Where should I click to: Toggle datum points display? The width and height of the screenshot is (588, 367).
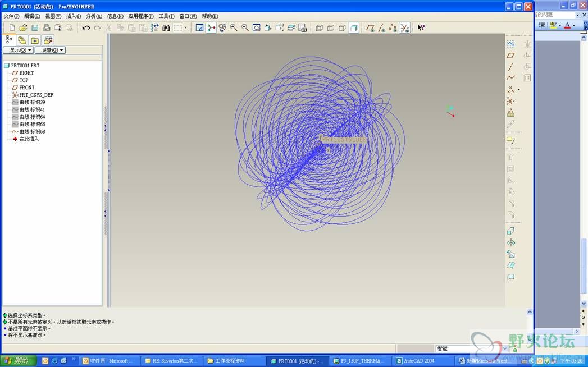[x=393, y=27]
